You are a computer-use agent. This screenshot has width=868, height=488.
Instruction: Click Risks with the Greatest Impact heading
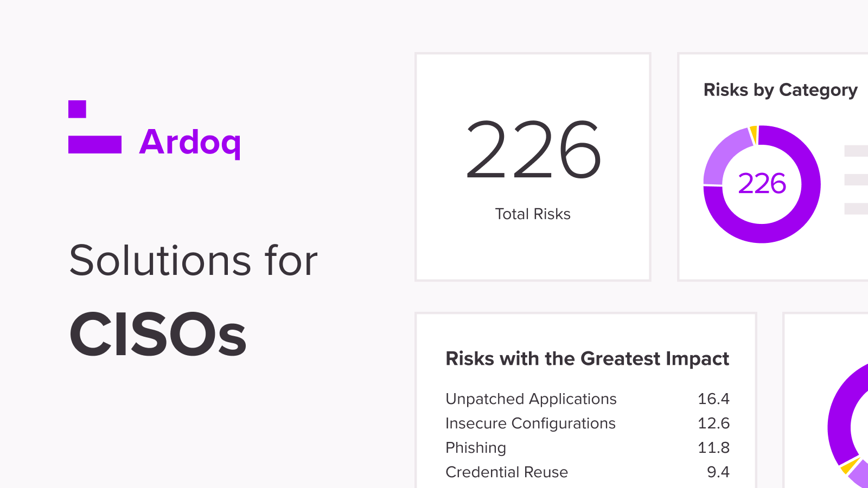587,359
